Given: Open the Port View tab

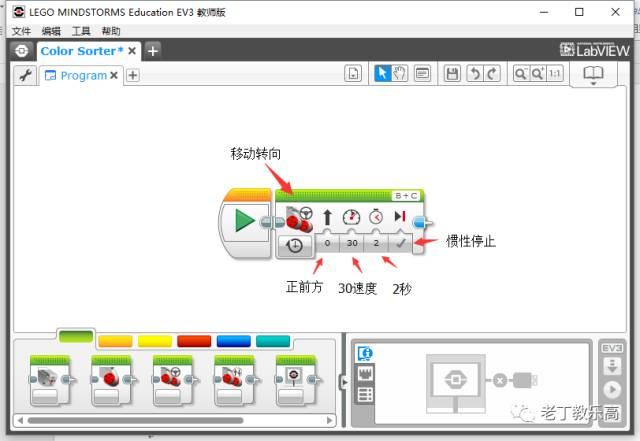Looking at the screenshot, I should tap(365, 373).
